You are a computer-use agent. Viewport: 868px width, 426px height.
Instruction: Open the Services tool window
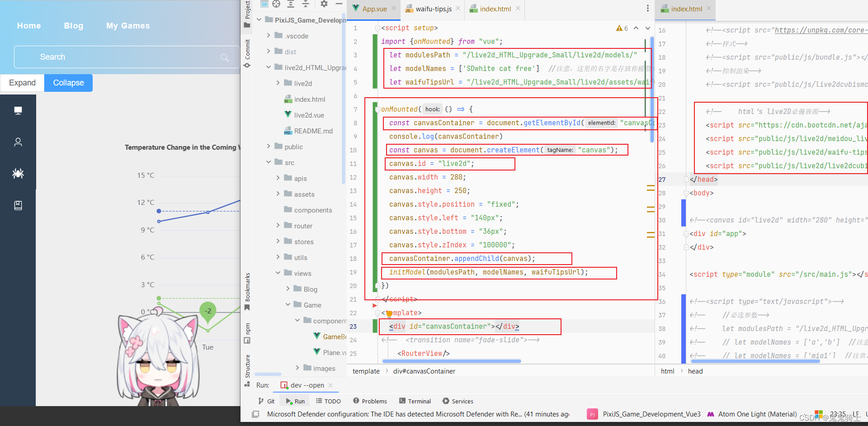(x=458, y=401)
